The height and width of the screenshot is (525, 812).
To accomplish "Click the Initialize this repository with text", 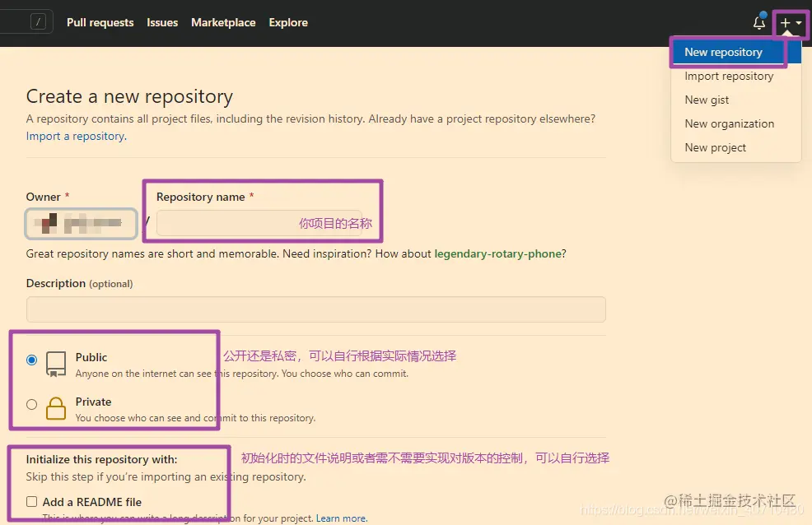I will 101,459.
